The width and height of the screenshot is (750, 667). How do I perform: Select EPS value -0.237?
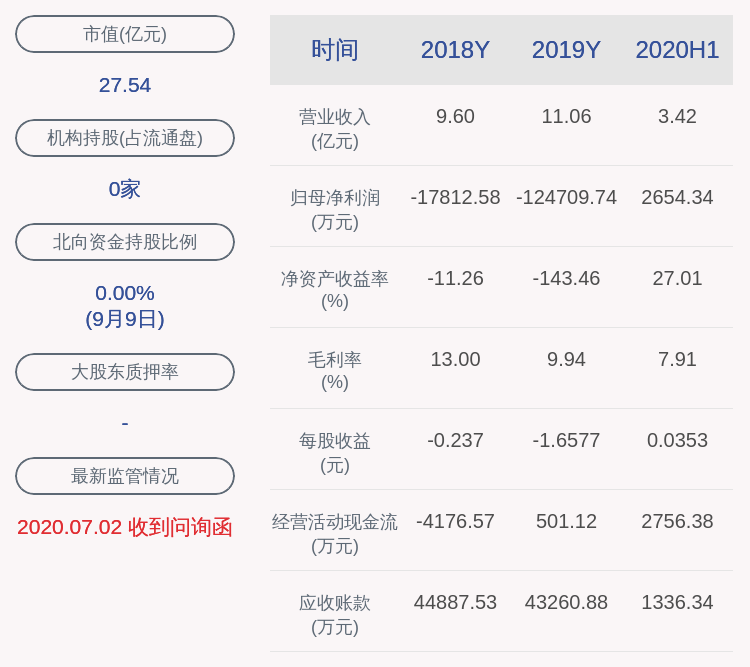tap(455, 440)
